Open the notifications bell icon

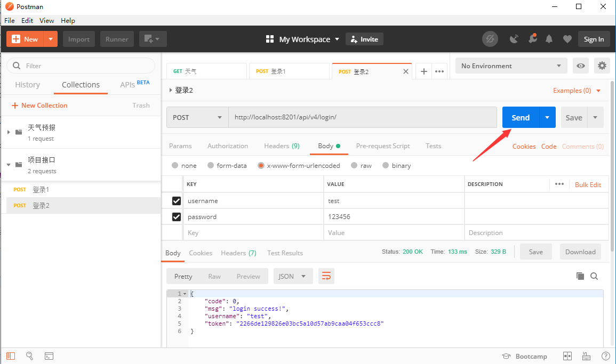coord(549,39)
